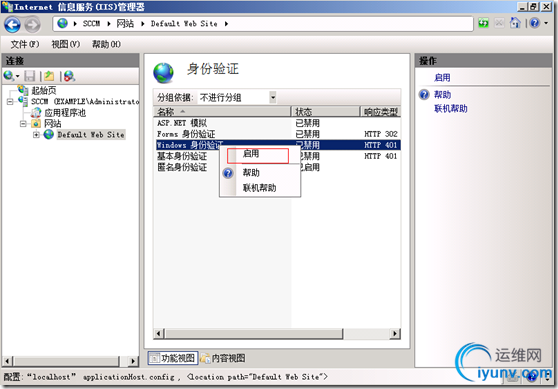Click the 应用程序池 icon in tree
Screen dimensions: 558x389
36,112
